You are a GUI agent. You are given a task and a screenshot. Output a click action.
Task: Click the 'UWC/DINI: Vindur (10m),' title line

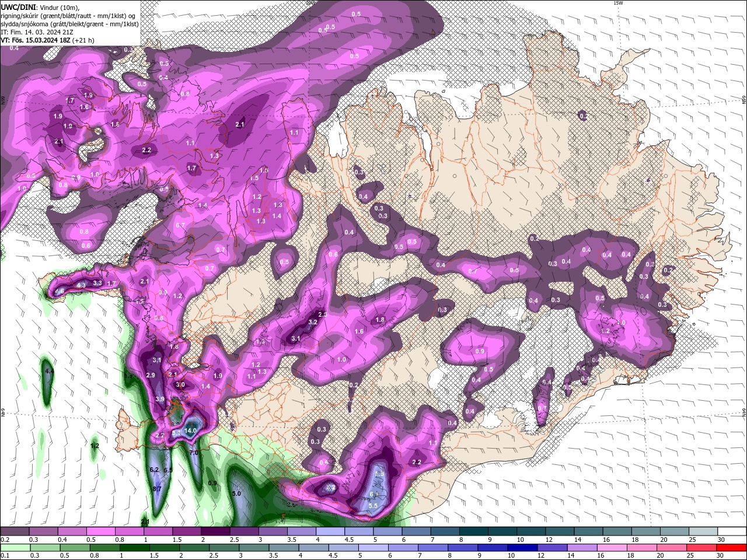(x=41, y=6)
